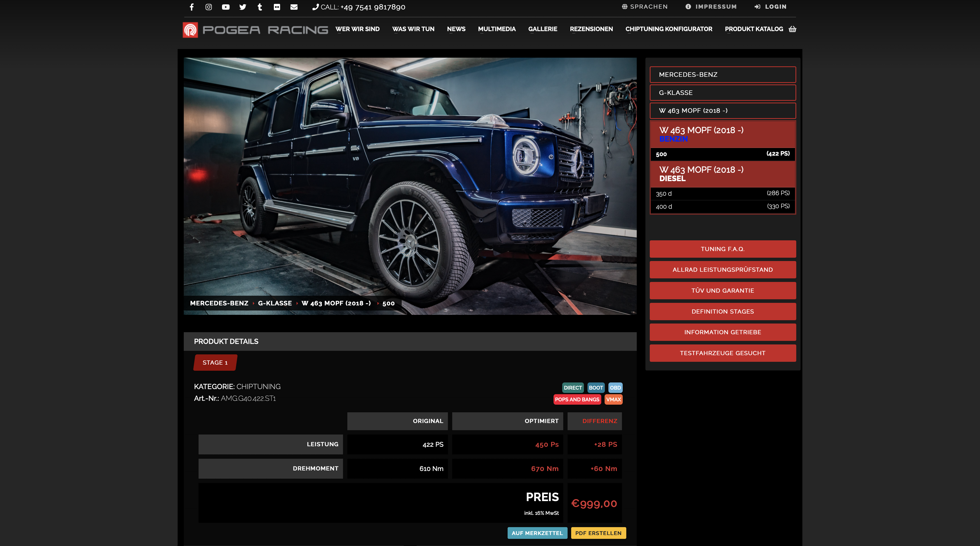Open the Chiptuning Konfigurator
This screenshot has width=980, height=546.
point(668,29)
